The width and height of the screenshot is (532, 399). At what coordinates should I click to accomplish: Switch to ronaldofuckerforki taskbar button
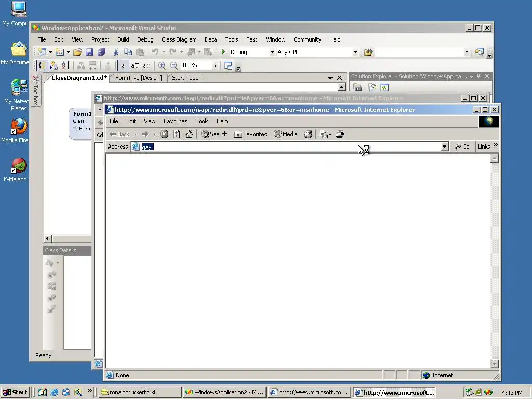(140, 393)
